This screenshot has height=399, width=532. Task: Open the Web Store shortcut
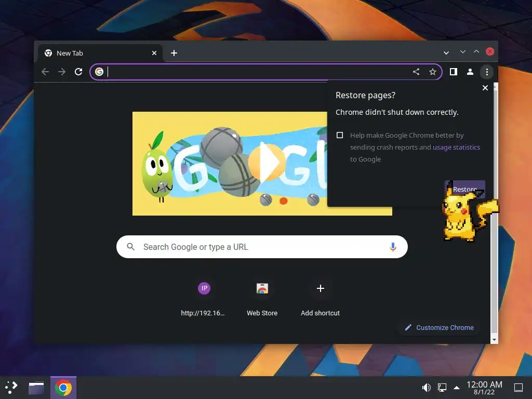(262, 299)
